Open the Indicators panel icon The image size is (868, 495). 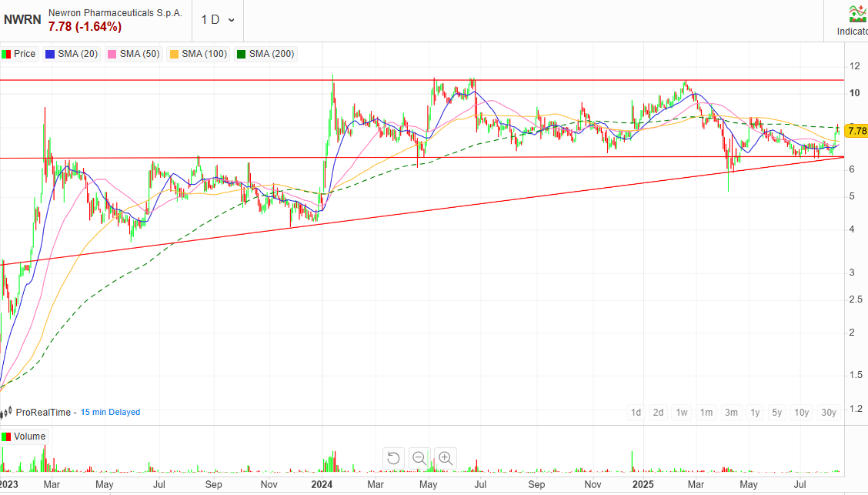point(856,14)
